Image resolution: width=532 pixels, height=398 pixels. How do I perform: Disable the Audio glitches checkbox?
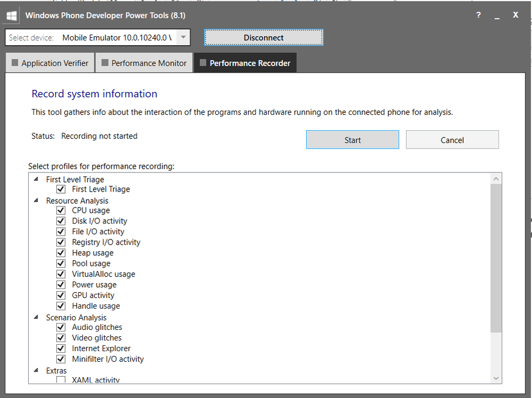61,327
